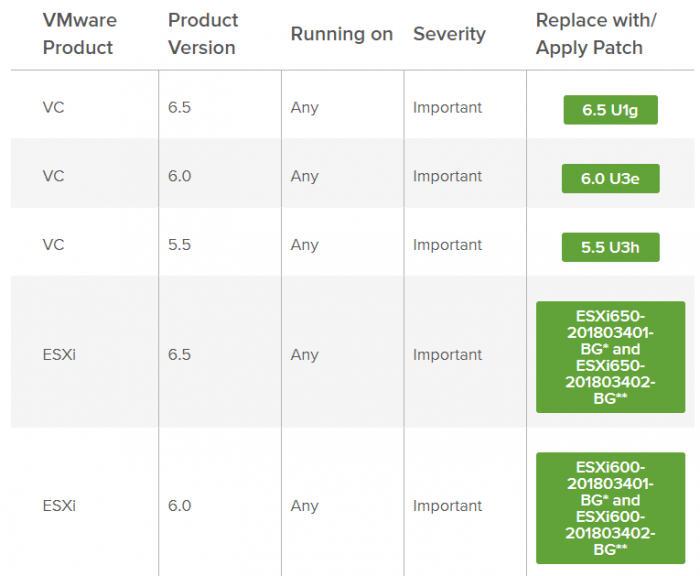700x576 pixels.
Task: Select the VC cell in the 5.5 row
Action: [x=54, y=245]
